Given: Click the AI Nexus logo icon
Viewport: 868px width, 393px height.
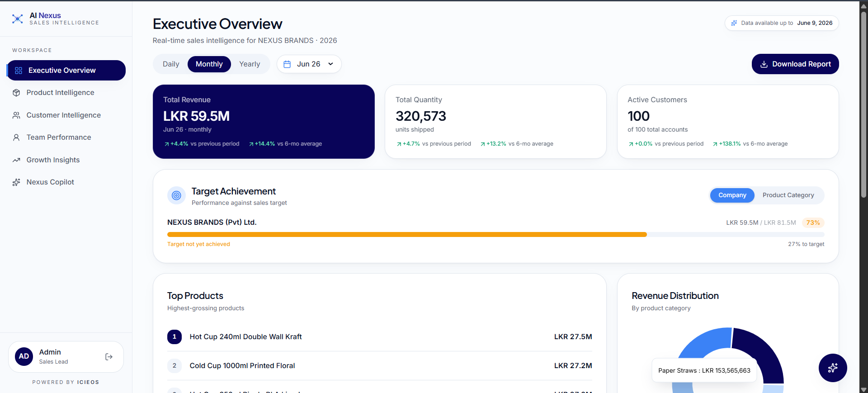Looking at the screenshot, I should point(18,19).
